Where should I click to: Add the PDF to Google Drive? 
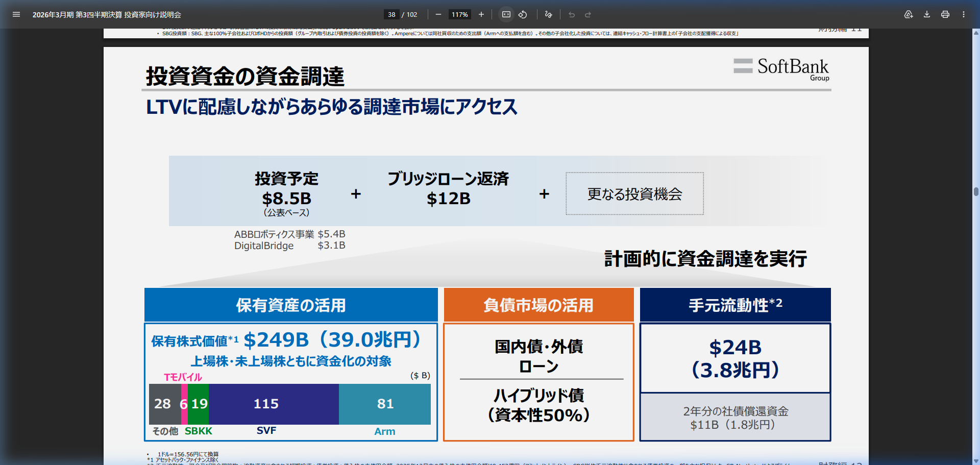point(909,14)
